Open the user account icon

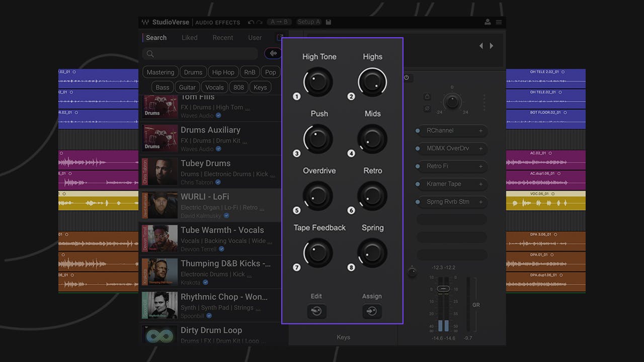[x=488, y=22]
